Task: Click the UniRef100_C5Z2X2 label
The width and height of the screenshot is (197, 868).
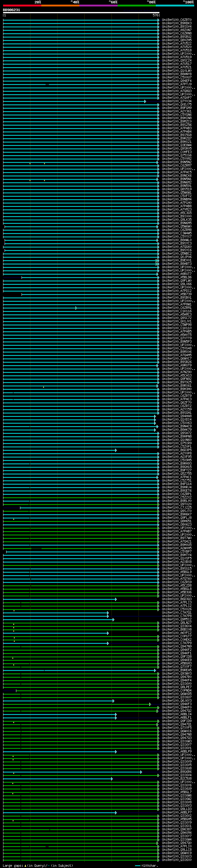Action: click(x=177, y=497)
